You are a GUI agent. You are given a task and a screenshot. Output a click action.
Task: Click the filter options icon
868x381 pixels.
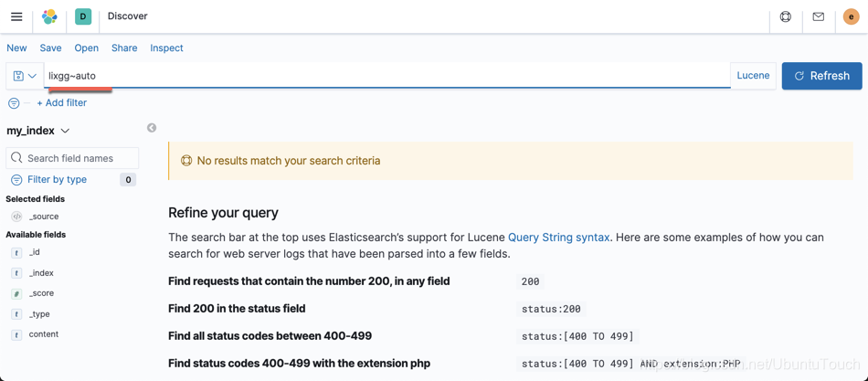(14, 103)
